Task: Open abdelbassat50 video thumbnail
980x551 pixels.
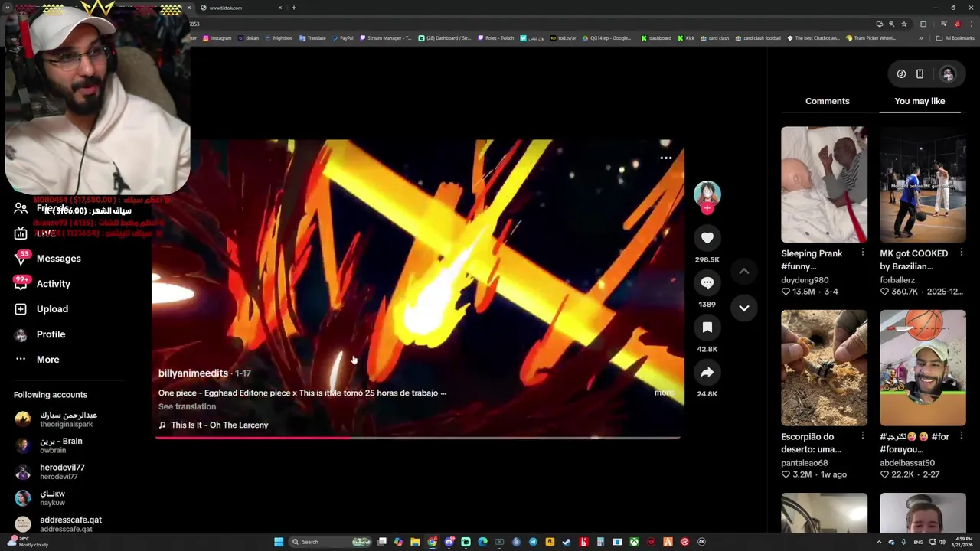Action: coord(923,367)
